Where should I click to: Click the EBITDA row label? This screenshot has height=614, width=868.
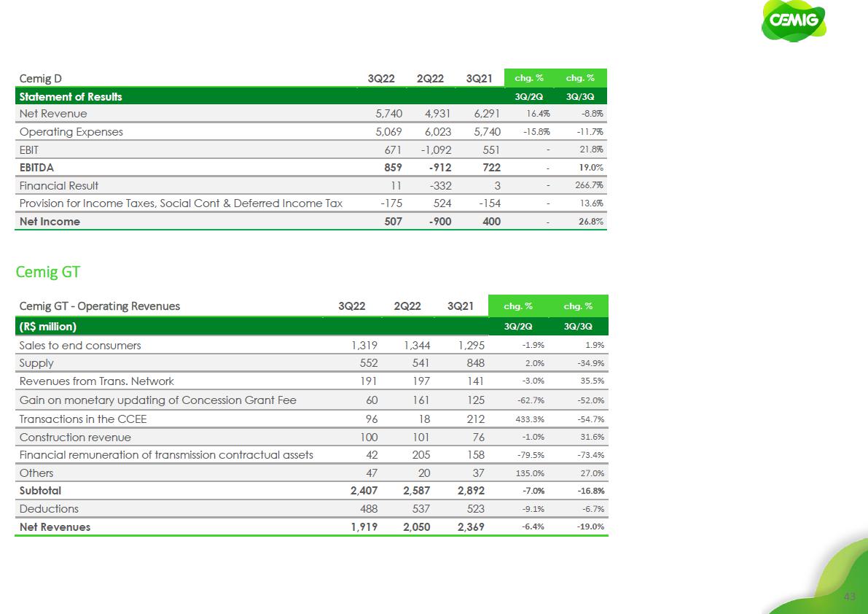36,167
